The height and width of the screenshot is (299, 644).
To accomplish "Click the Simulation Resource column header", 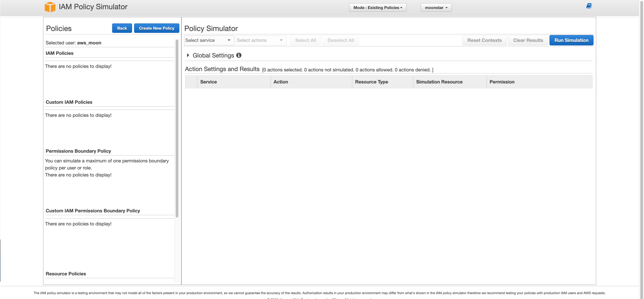I will point(450,82).
